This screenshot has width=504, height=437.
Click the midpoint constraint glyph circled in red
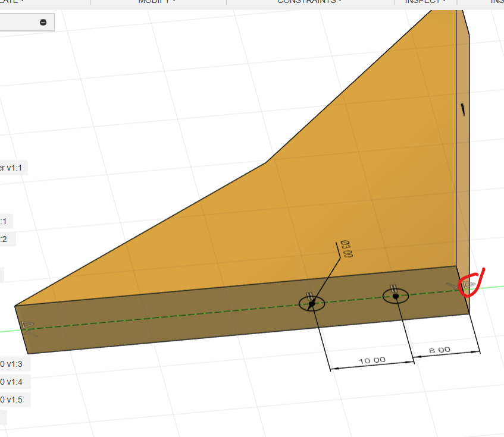pos(468,285)
